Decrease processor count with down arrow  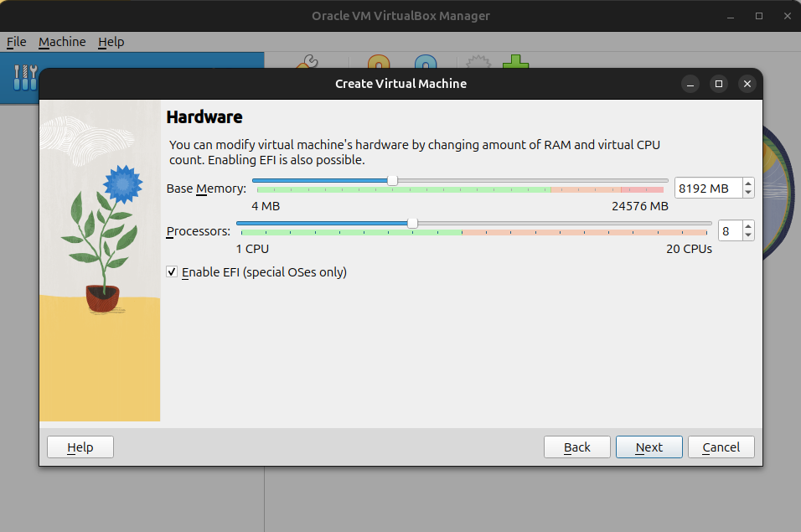point(748,236)
